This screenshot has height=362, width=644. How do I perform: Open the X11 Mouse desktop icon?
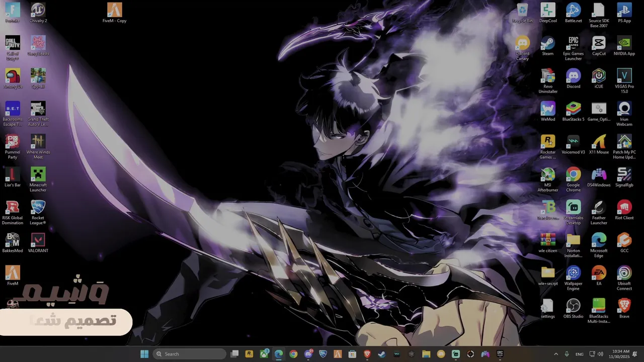(x=599, y=144)
